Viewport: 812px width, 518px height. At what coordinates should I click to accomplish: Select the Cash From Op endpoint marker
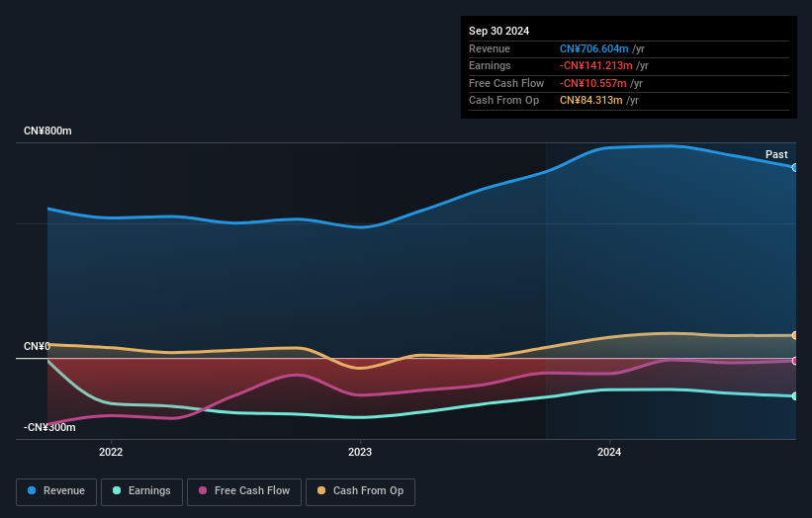(x=795, y=335)
